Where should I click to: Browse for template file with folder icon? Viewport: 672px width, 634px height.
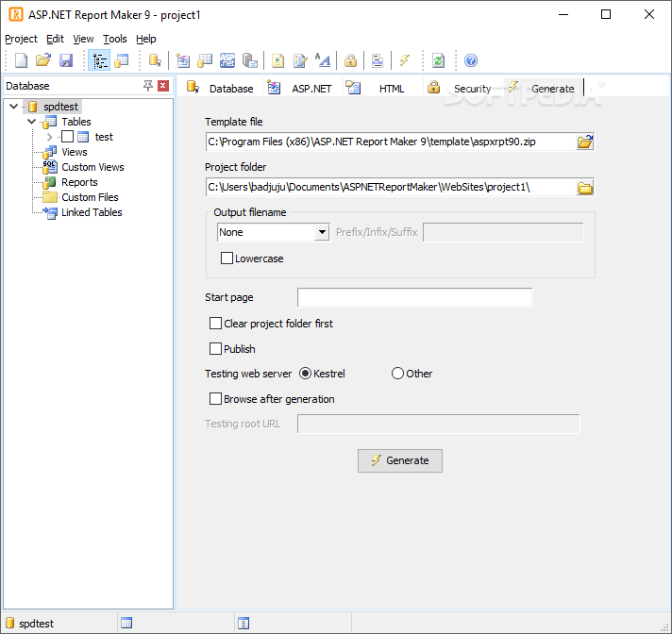(585, 142)
